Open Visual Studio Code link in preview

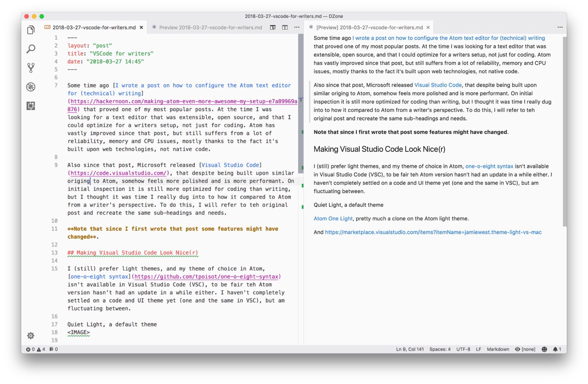[438, 85]
